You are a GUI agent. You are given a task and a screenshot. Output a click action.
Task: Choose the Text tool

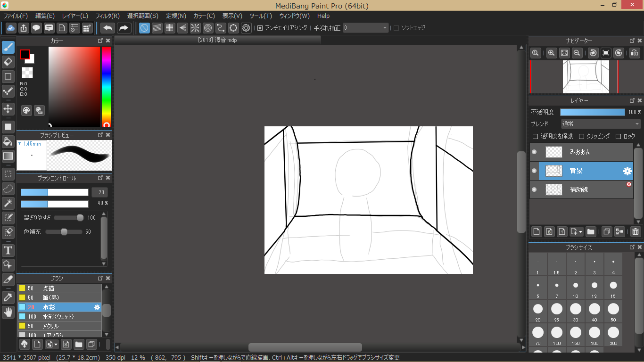8,250
